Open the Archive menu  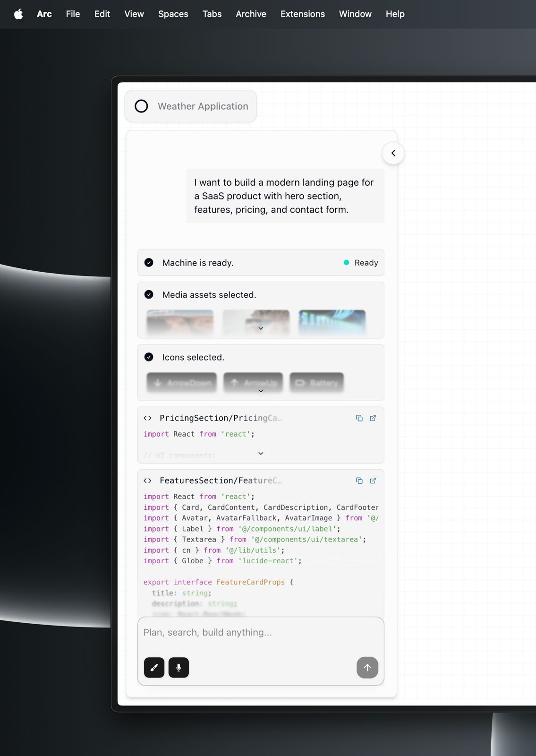(251, 14)
